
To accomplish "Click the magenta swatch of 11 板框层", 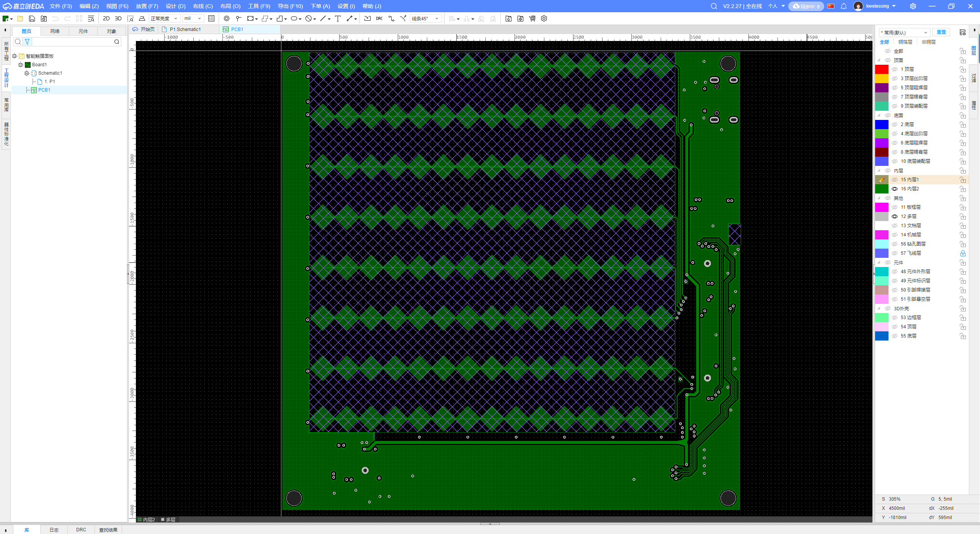I will (882, 207).
